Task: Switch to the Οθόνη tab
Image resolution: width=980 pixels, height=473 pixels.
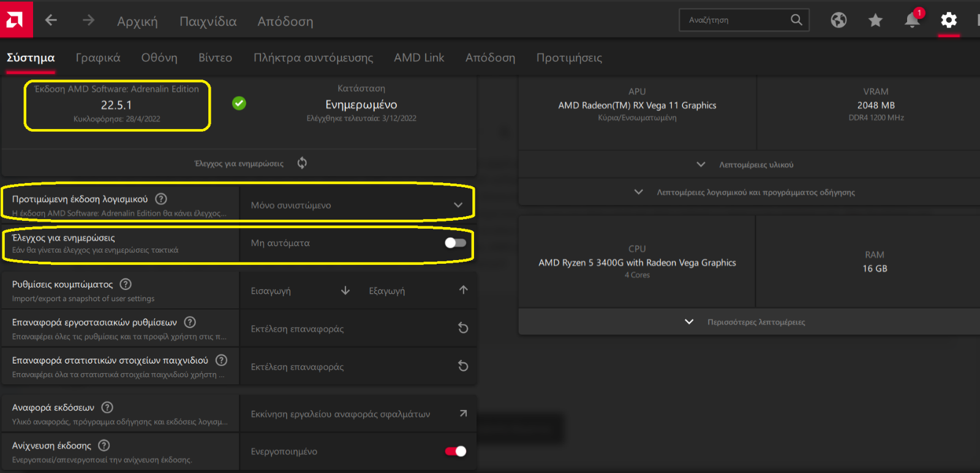Action: tap(159, 58)
